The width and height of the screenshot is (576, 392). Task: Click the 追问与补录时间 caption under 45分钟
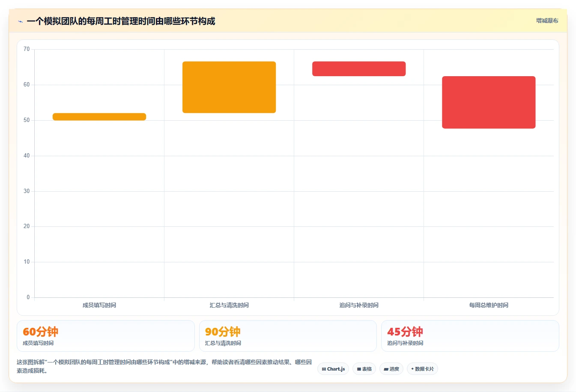coord(405,343)
